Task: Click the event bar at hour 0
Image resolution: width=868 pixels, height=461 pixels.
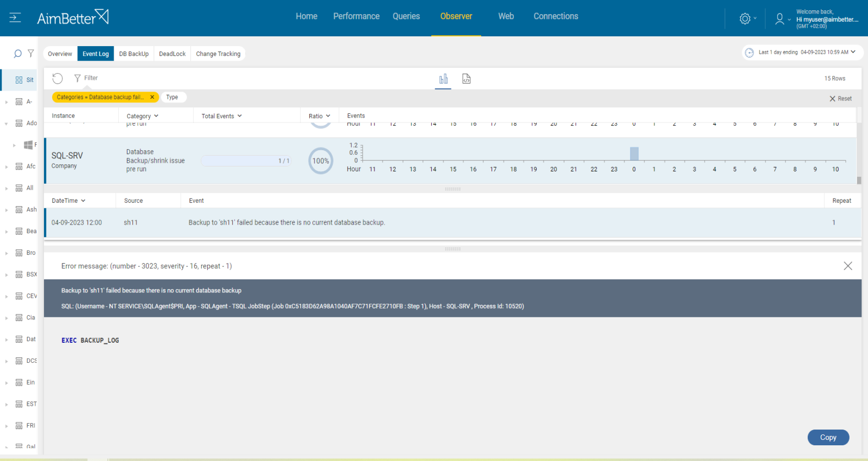Action: pyautogui.click(x=634, y=153)
